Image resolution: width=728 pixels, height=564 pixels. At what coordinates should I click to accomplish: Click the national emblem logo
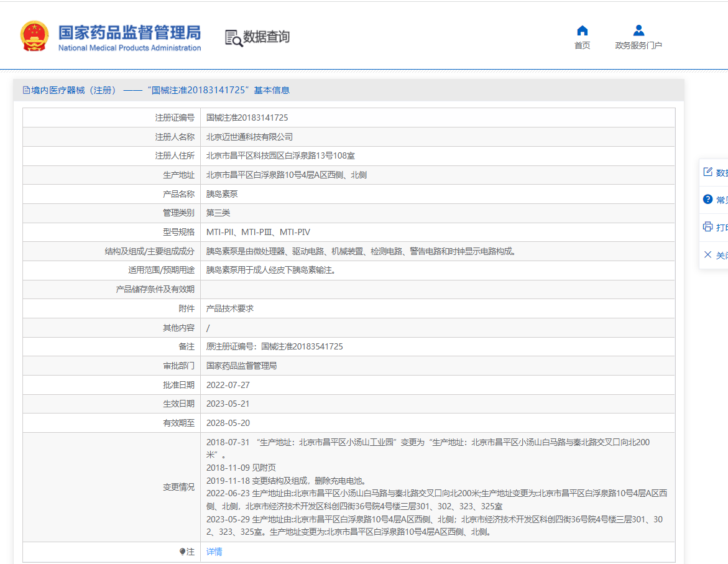point(34,35)
